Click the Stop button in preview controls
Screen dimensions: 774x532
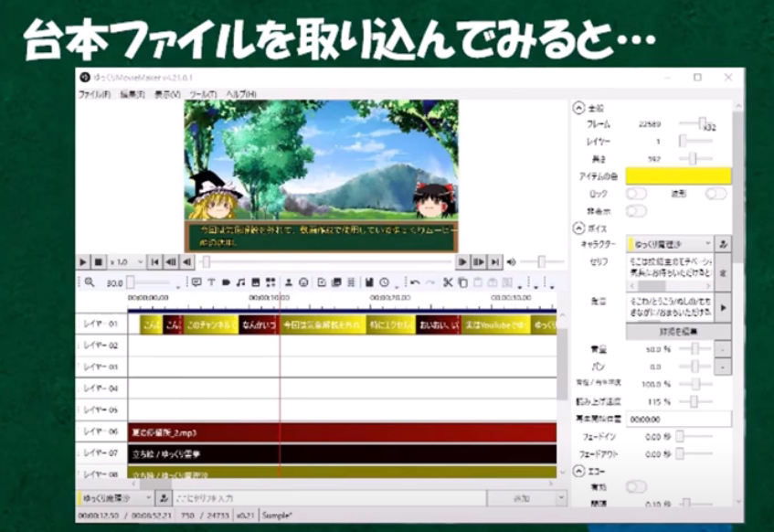pyautogui.click(x=97, y=262)
